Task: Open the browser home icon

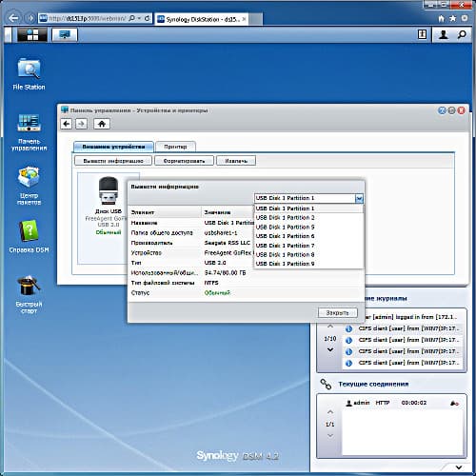Action: [x=442, y=18]
